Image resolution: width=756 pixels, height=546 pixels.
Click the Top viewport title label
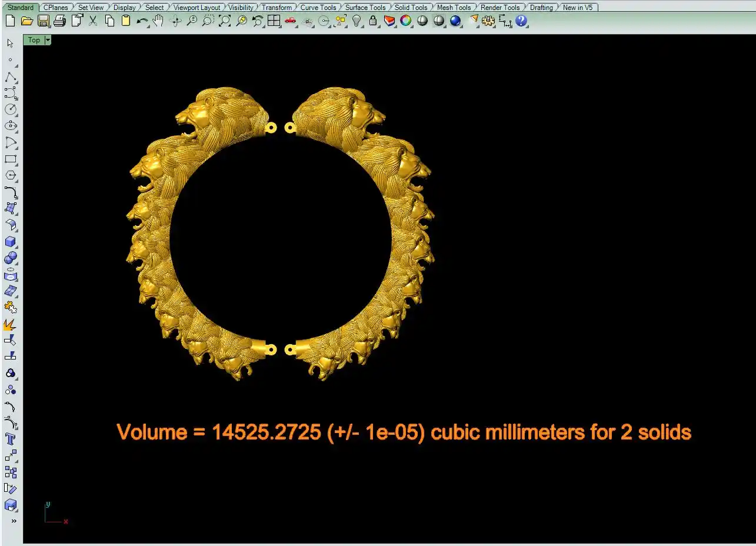34,40
